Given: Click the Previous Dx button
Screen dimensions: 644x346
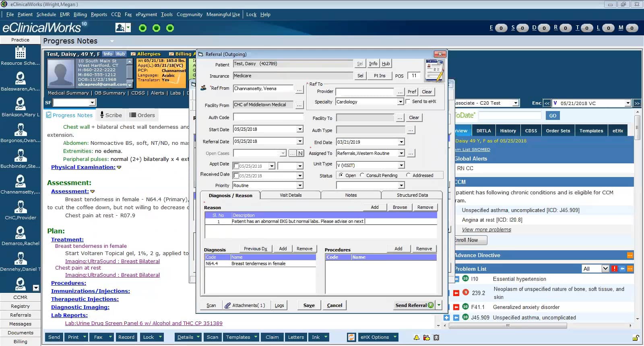Looking at the screenshot, I should 256,249.
